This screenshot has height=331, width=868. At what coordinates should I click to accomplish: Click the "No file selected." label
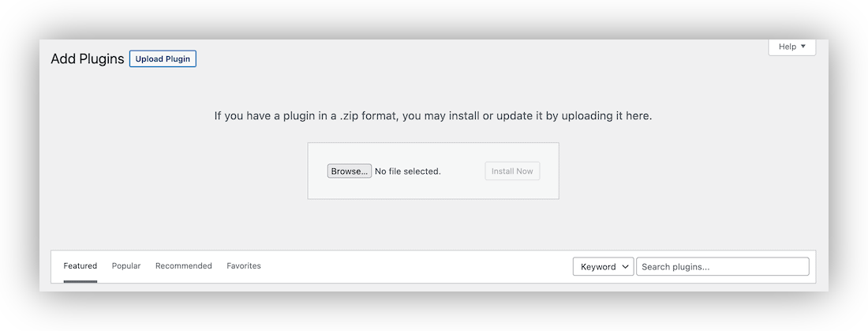coord(407,171)
